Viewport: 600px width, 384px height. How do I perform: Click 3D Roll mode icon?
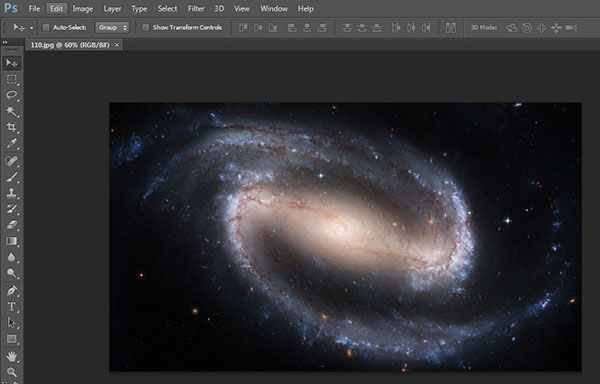pyautogui.click(x=527, y=28)
